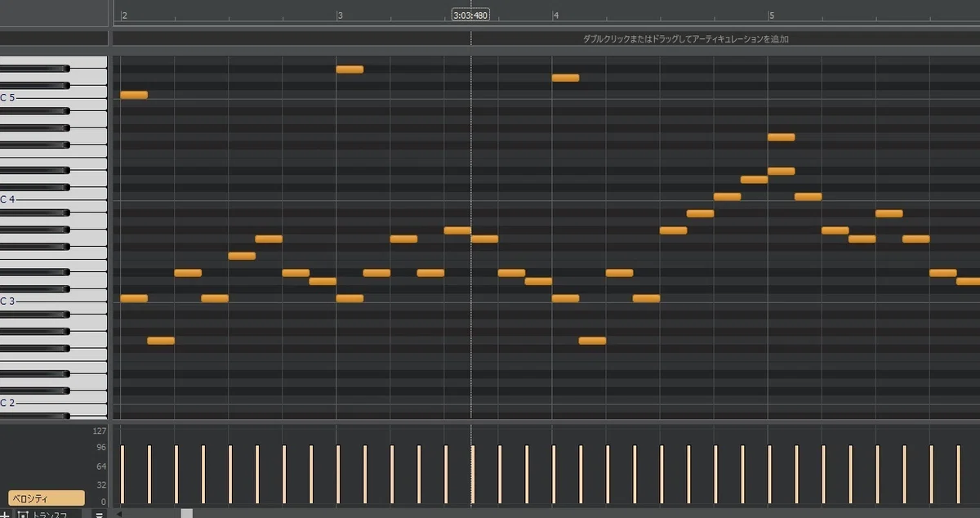Click the 3:03:480 playhead time marker
The image size is (980, 518).
[471, 15]
